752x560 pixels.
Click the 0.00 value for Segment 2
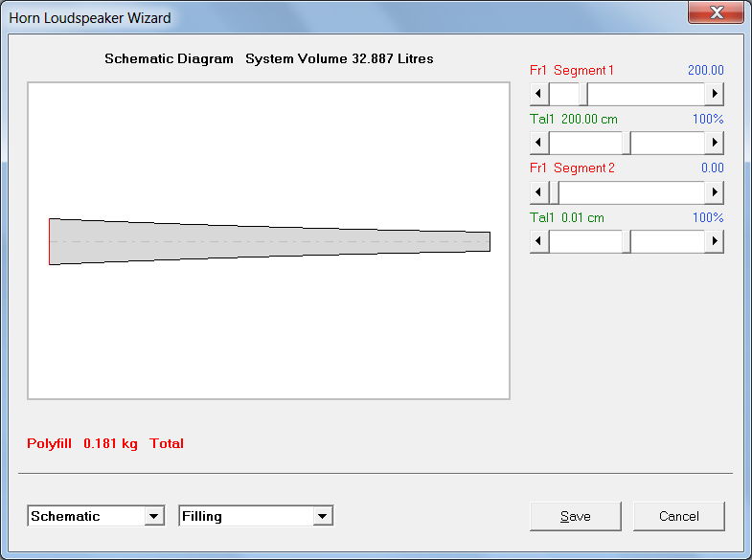(x=712, y=168)
